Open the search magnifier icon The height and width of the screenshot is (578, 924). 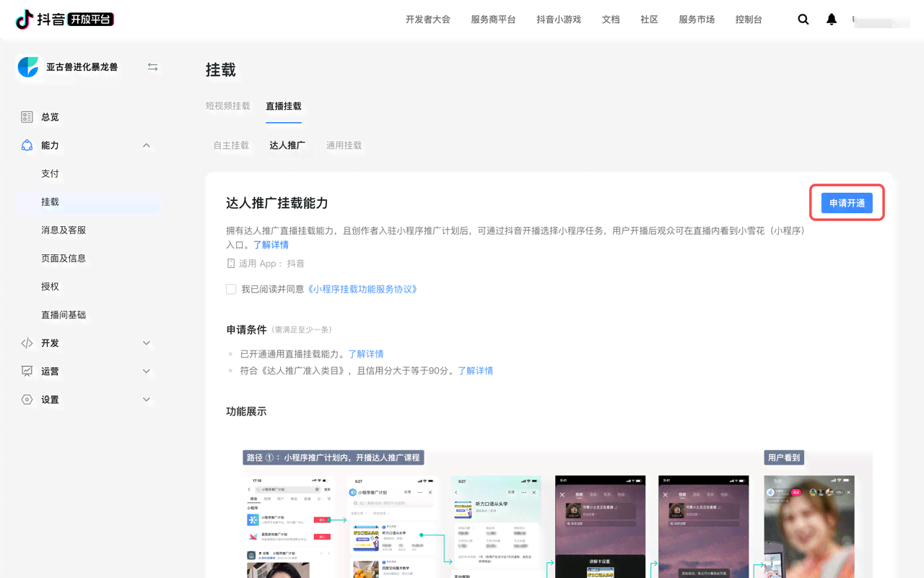click(803, 20)
